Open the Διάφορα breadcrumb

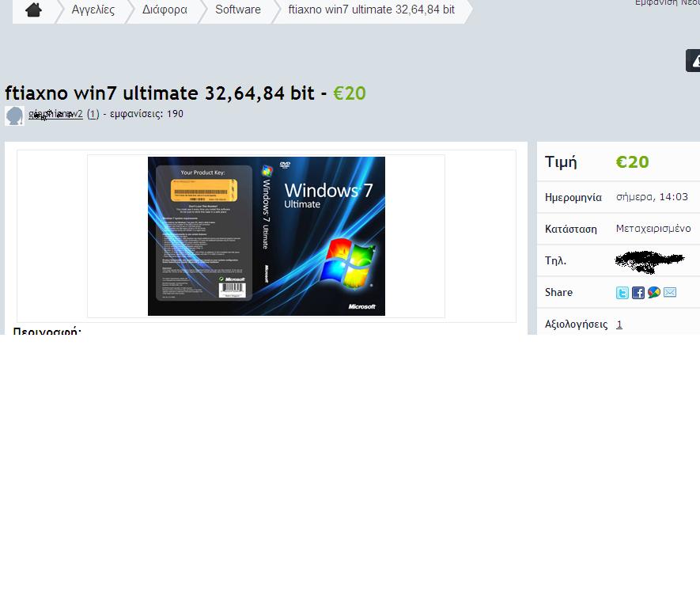click(x=165, y=9)
